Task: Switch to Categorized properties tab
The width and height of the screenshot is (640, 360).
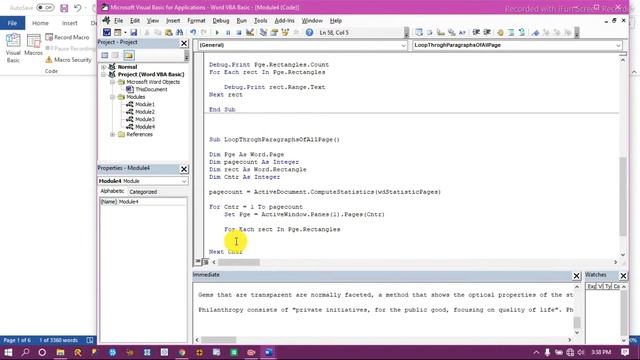Action: pyautogui.click(x=143, y=191)
